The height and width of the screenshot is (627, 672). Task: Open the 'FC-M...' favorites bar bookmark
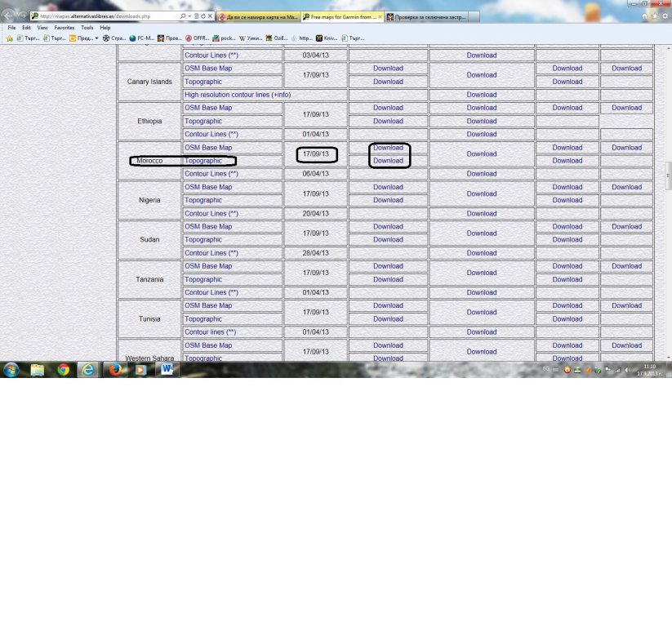(141, 38)
